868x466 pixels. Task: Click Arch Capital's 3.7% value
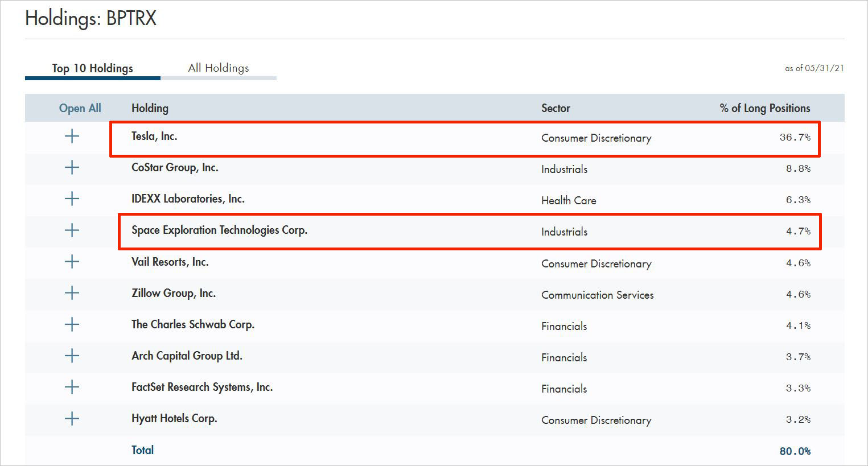(799, 357)
